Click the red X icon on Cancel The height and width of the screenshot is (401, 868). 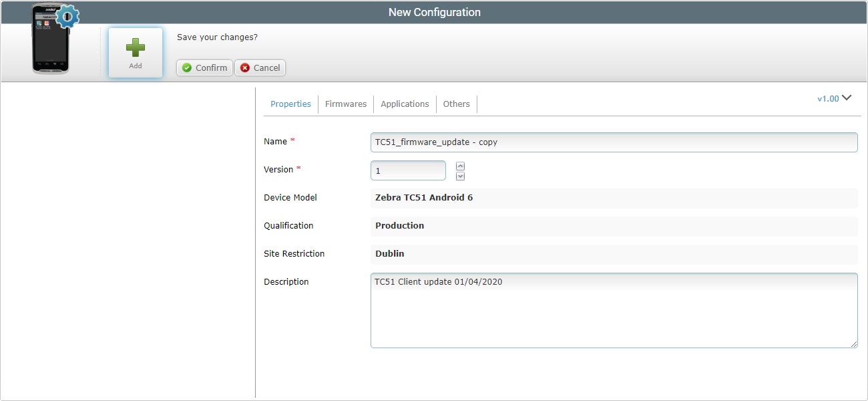coord(243,68)
